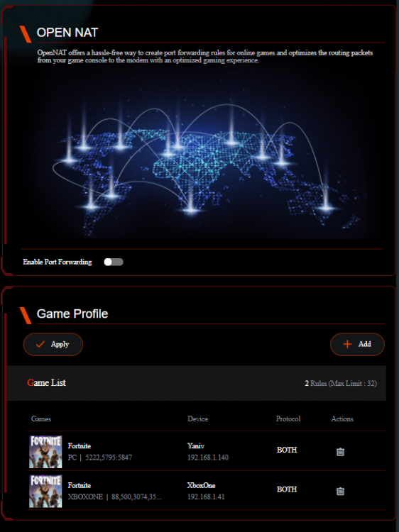
Task: Click the orange slash icon beside OPEN NAT
Action: pos(26,34)
